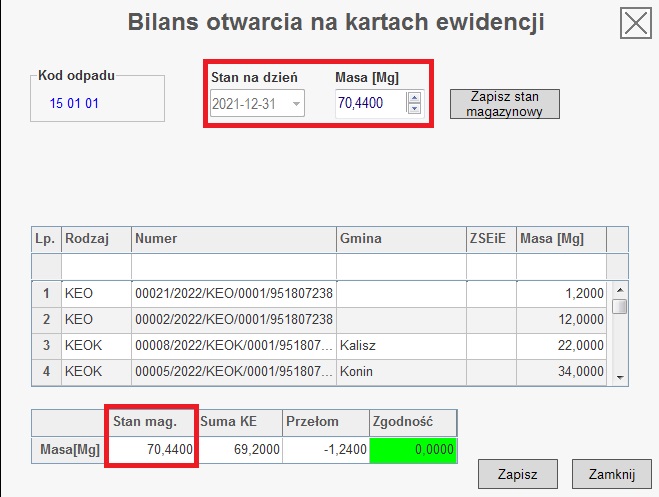Screen dimensions: 659x497
Task: Increase Masa value with the up arrow
Action: (415, 97)
